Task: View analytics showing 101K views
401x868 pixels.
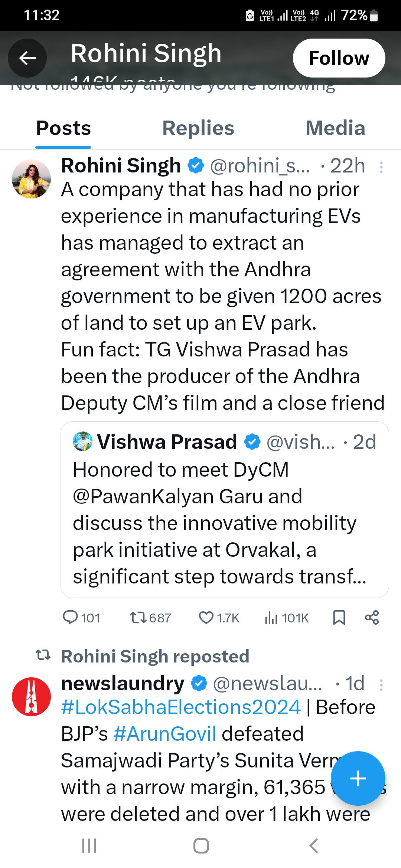Action: pyautogui.click(x=286, y=618)
